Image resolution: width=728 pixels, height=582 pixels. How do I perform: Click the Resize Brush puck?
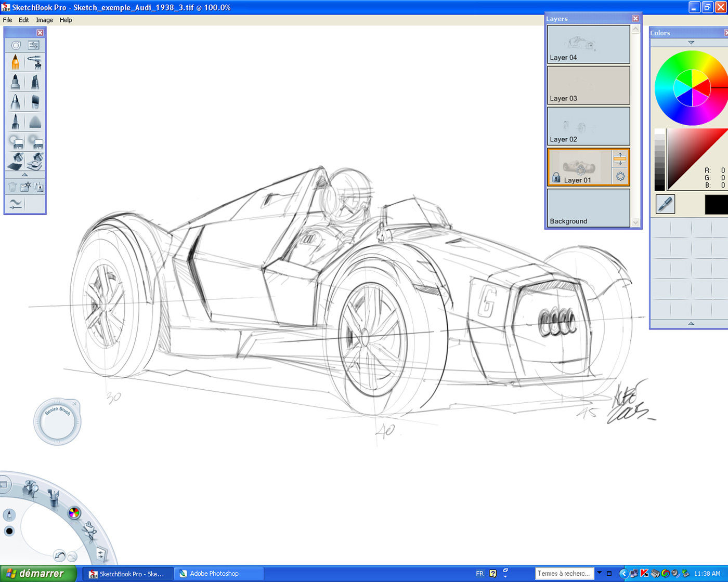57,422
